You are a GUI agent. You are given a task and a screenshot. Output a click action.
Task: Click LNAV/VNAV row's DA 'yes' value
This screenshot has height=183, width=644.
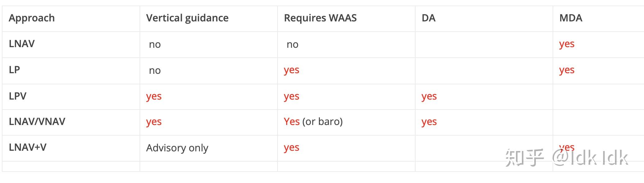[x=429, y=122]
